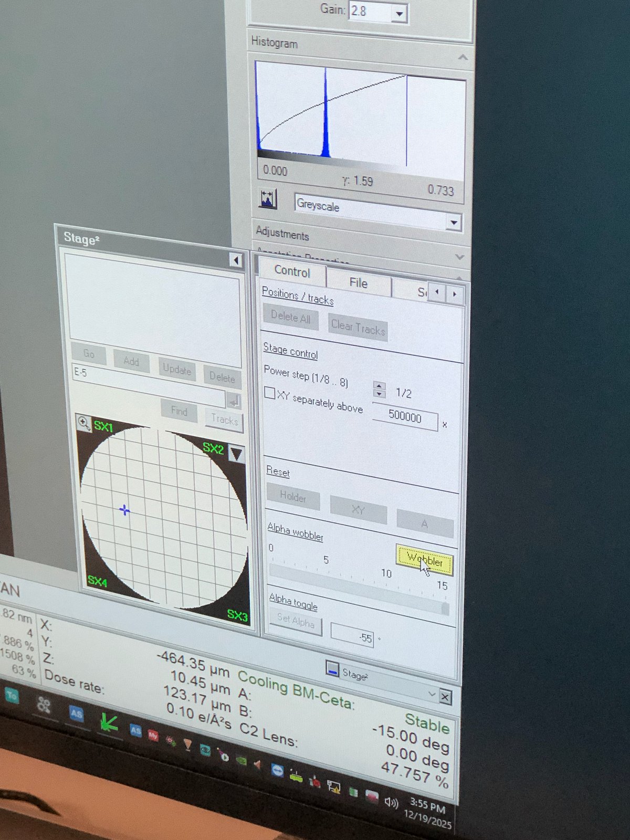Switch to the File tab
Image resolution: width=630 pixels, height=840 pixels.
point(359,283)
